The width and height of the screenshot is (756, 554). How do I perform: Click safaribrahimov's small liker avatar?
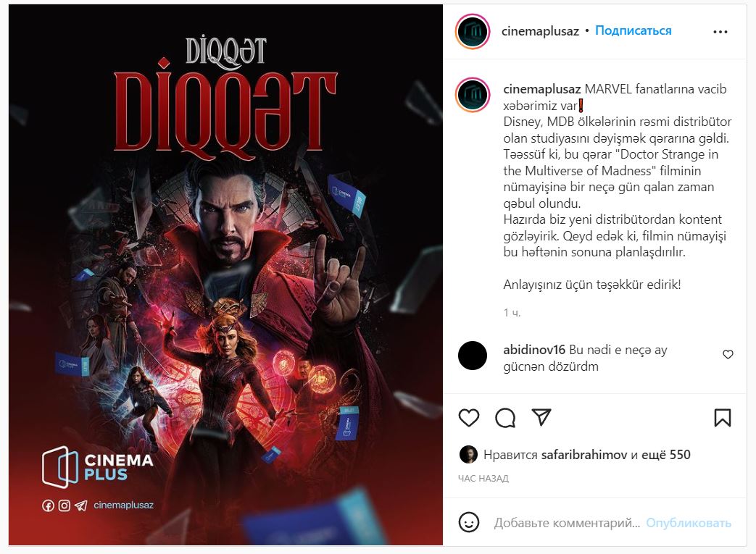coord(468,455)
